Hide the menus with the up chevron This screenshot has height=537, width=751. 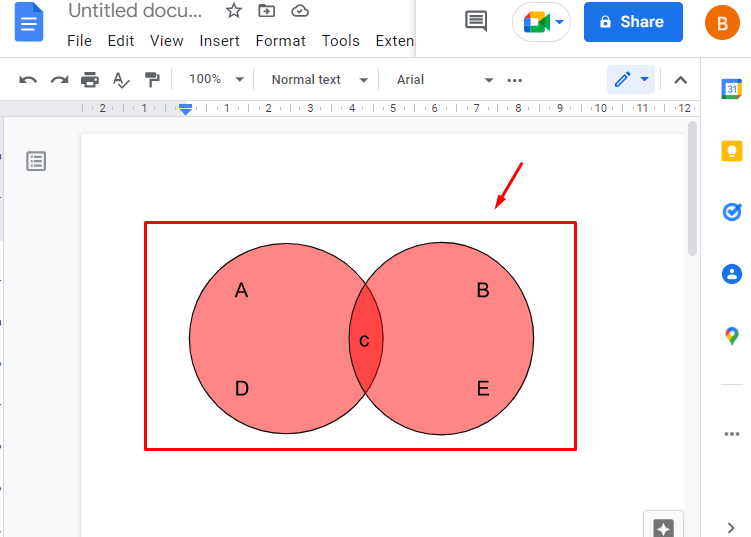click(x=681, y=80)
